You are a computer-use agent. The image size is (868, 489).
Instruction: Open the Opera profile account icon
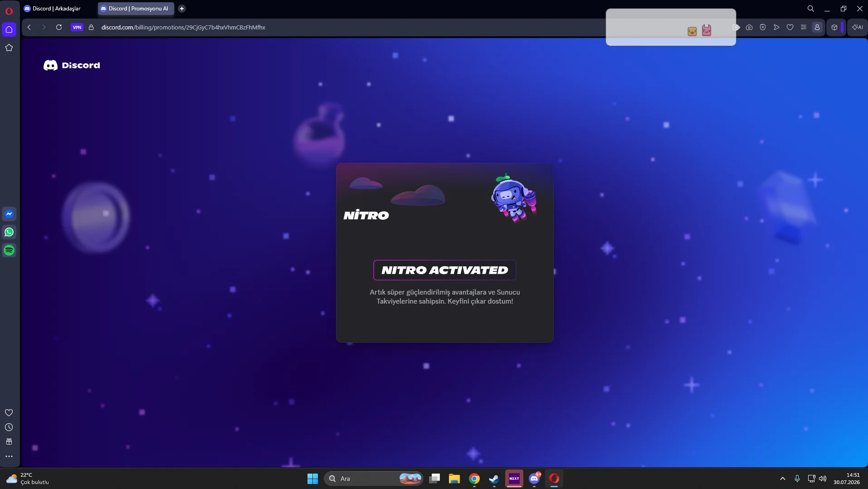pos(817,27)
